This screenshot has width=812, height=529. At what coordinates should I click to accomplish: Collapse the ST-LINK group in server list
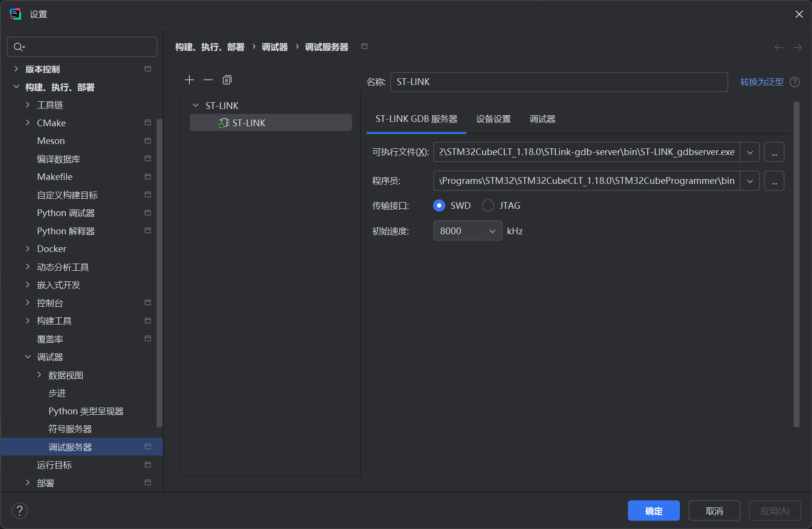tap(196, 105)
